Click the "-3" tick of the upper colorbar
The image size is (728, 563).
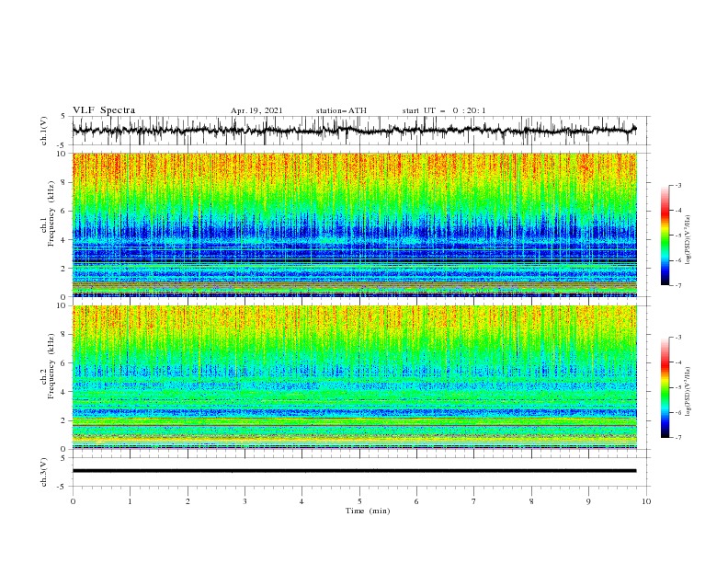click(677, 186)
